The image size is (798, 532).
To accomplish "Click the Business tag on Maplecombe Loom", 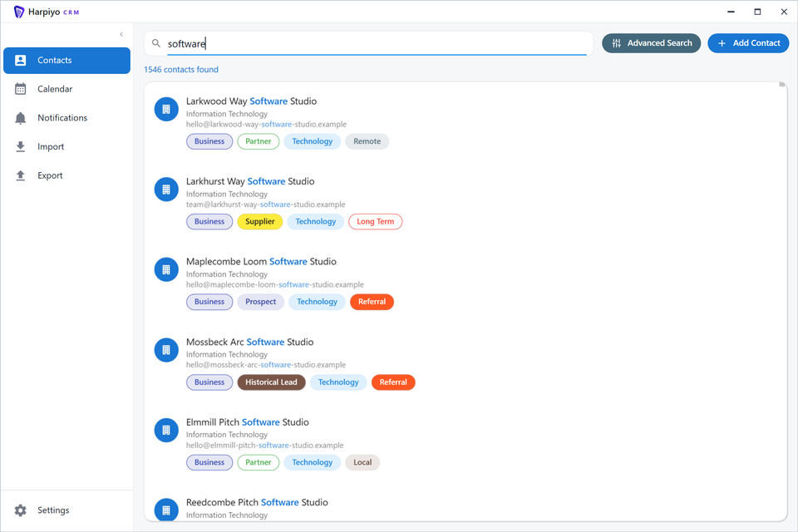I will tap(209, 302).
